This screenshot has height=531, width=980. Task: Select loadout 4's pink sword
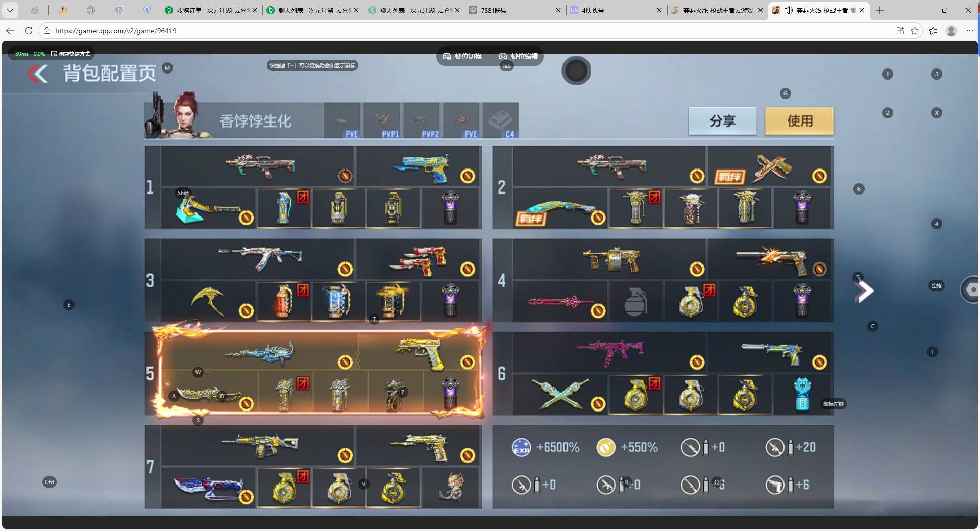(560, 302)
